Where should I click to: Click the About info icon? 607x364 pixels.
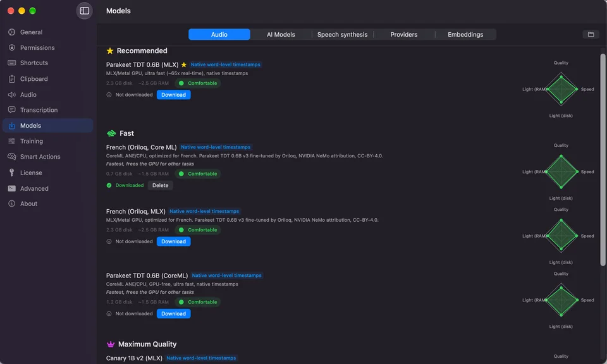click(11, 203)
